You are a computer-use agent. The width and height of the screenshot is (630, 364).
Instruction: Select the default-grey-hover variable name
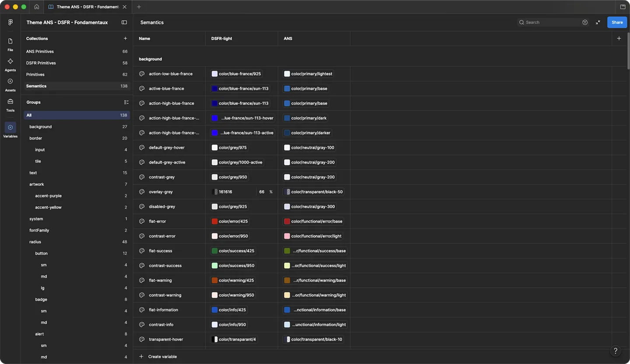pyautogui.click(x=167, y=148)
